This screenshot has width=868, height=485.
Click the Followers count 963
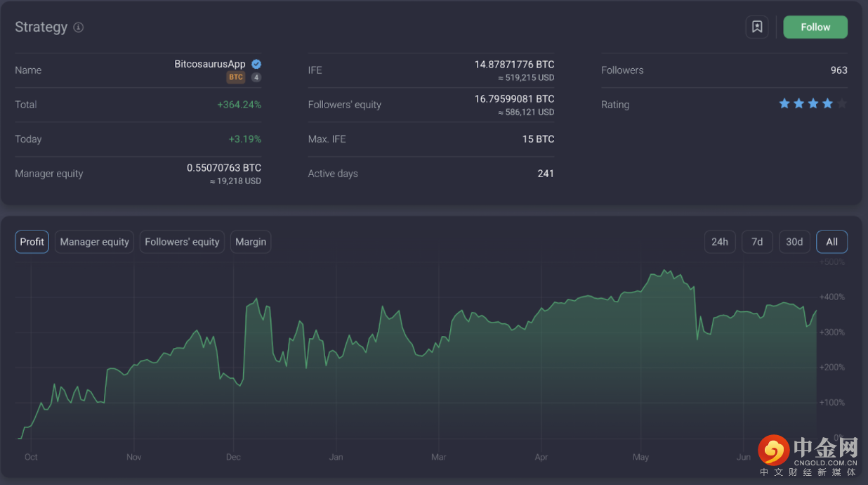click(x=839, y=70)
